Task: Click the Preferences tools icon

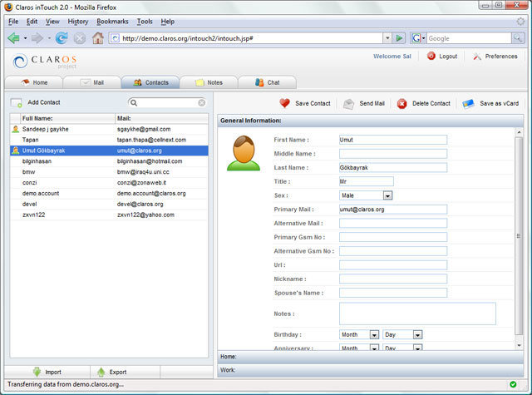Action: (477, 57)
